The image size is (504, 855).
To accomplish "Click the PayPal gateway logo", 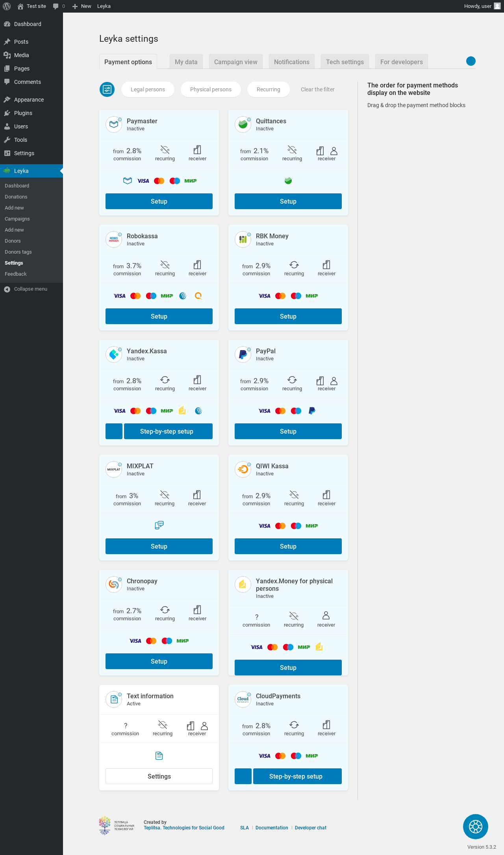I will click(243, 354).
